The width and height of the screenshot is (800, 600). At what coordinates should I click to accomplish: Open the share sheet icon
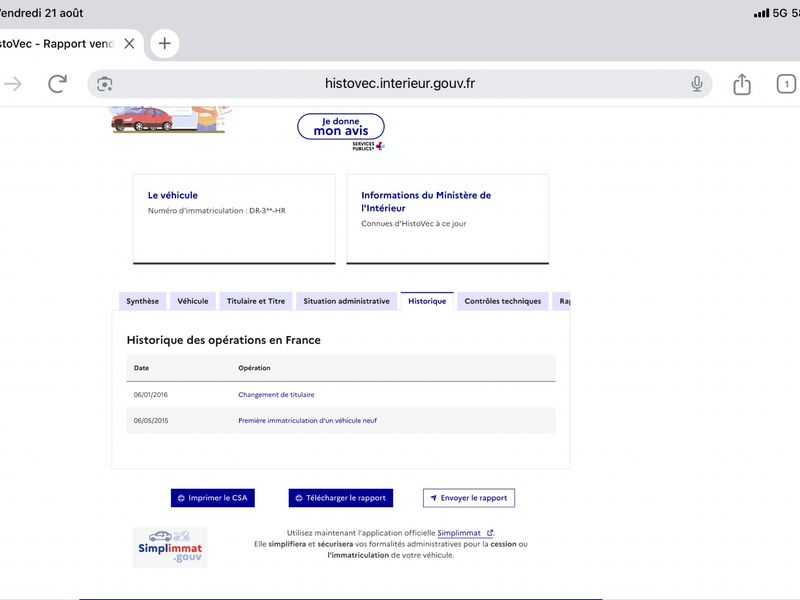(742, 84)
